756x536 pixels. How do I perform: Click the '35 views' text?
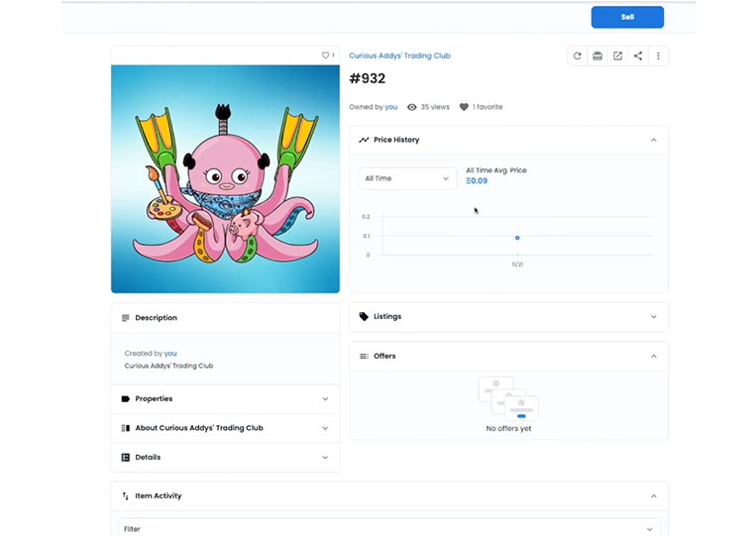pos(435,107)
